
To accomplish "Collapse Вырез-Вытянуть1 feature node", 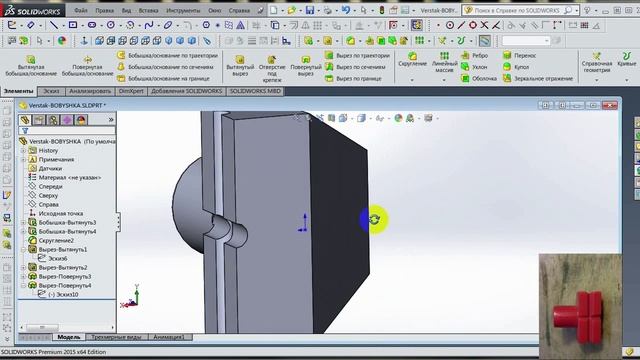I will (x=23, y=249).
